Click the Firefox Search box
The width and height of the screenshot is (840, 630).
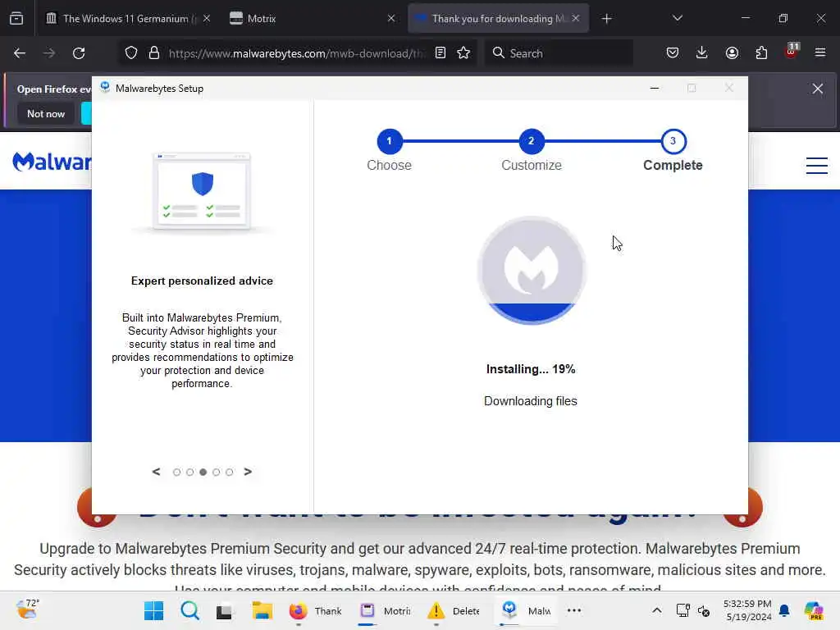pyautogui.click(x=559, y=53)
